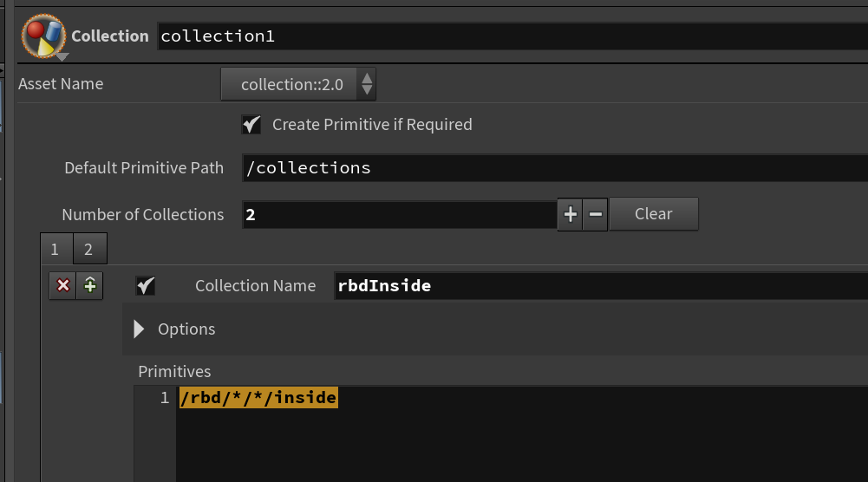Click the Collection node type icon
The width and height of the screenshot is (868, 482).
click(43, 36)
